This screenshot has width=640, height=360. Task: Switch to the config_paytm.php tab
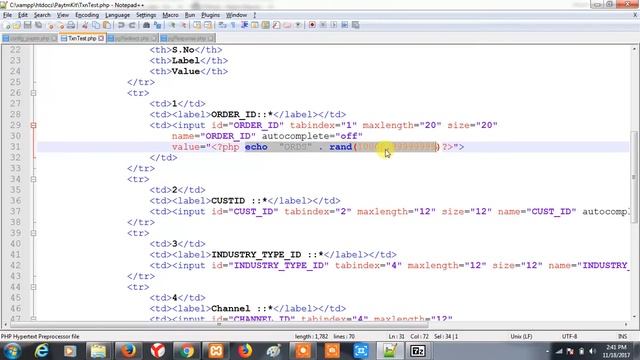tap(30, 38)
